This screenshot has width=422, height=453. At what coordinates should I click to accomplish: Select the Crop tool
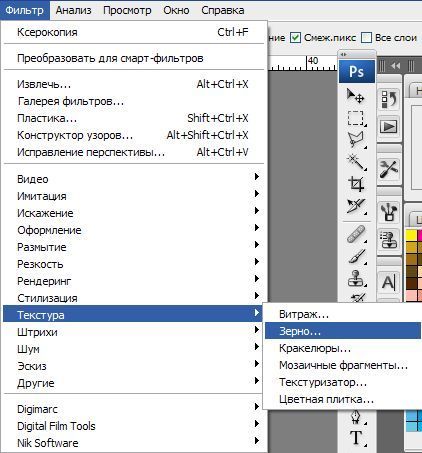(356, 184)
